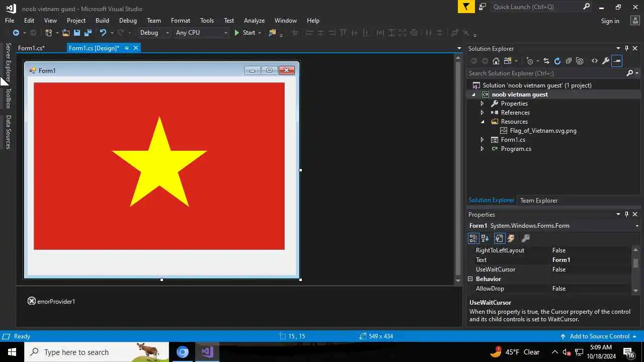This screenshot has width=644, height=362.
Task: Switch to the Team Explorer tab
Action: point(539,200)
